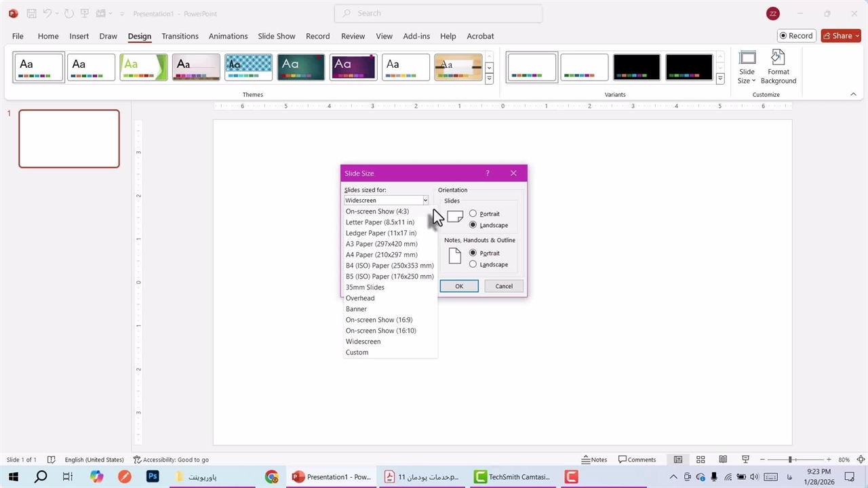Open the Transitions ribbon tab

[180, 36]
